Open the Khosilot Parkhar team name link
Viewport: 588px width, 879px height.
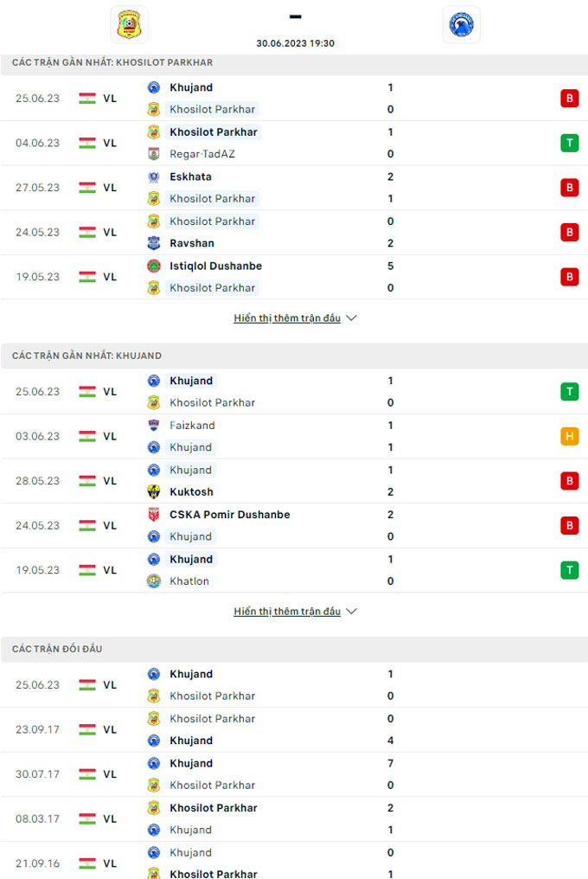(x=213, y=109)
